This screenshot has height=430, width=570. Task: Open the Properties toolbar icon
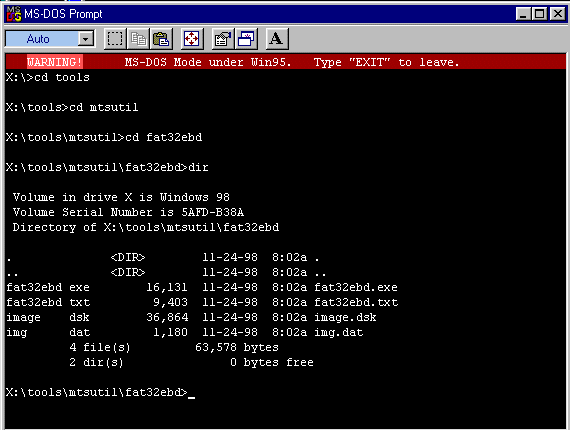click(223, 39)
